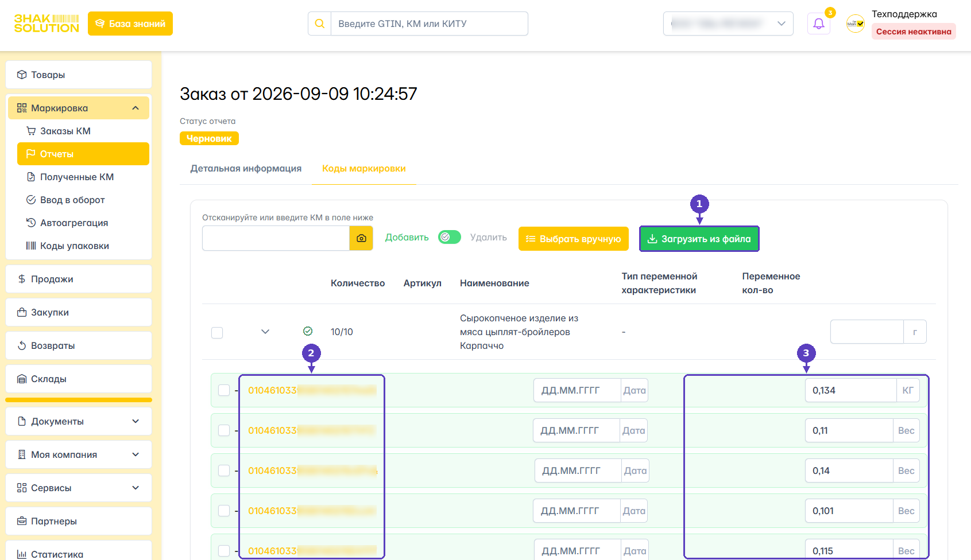
Task: Collapse the Карпаччо product row chevron
Action: pos(265,332)
